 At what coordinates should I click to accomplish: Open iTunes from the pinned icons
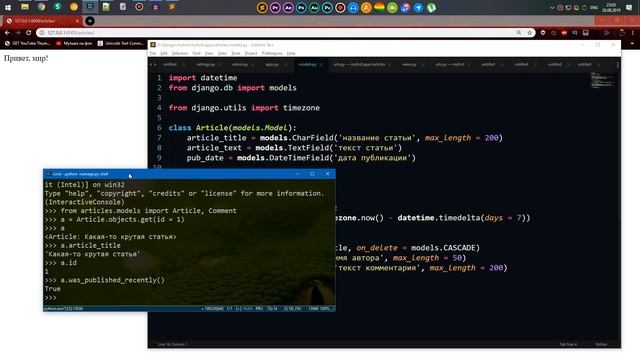coord(405,7)
